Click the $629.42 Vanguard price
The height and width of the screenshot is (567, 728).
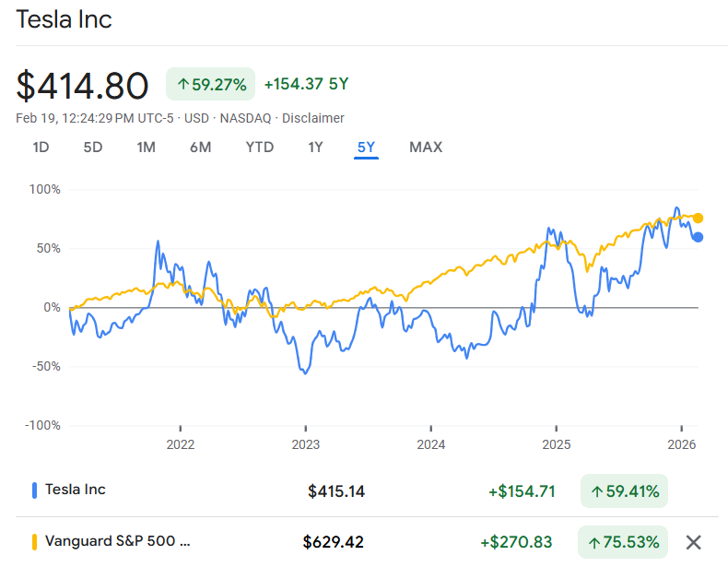pyautogui.click(x=333, y=542)
